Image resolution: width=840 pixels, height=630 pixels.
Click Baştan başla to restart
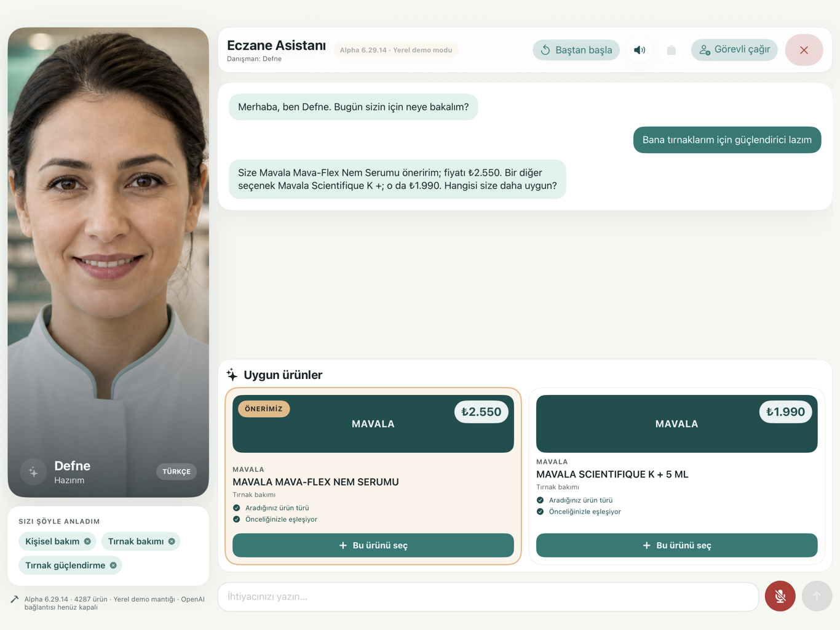tap(576, 50)
